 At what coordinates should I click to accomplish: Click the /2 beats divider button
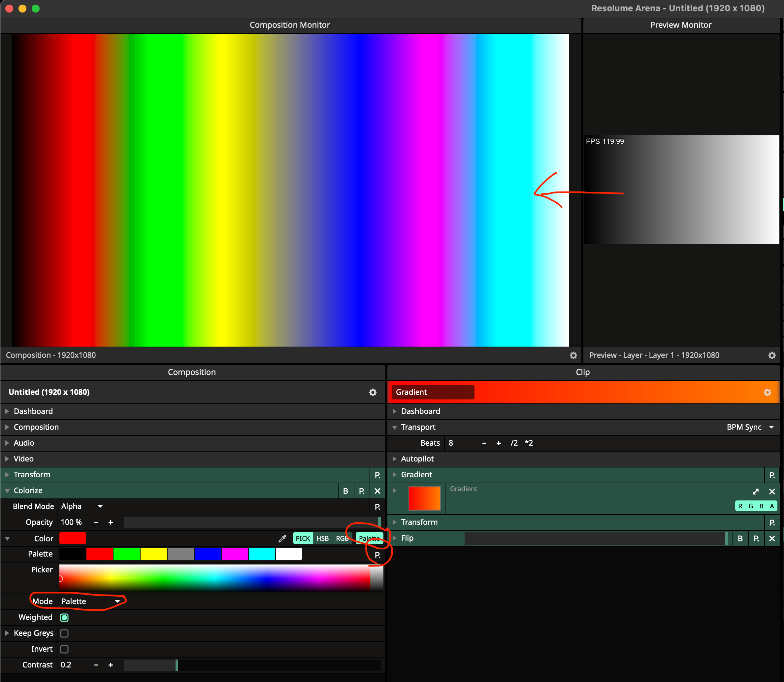[x=514, y=443]
